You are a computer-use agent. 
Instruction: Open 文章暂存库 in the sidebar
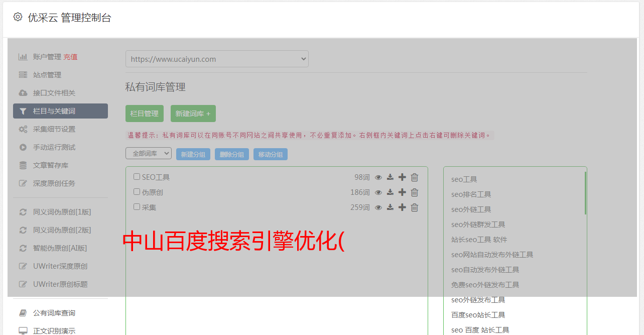tap(51, 165)
